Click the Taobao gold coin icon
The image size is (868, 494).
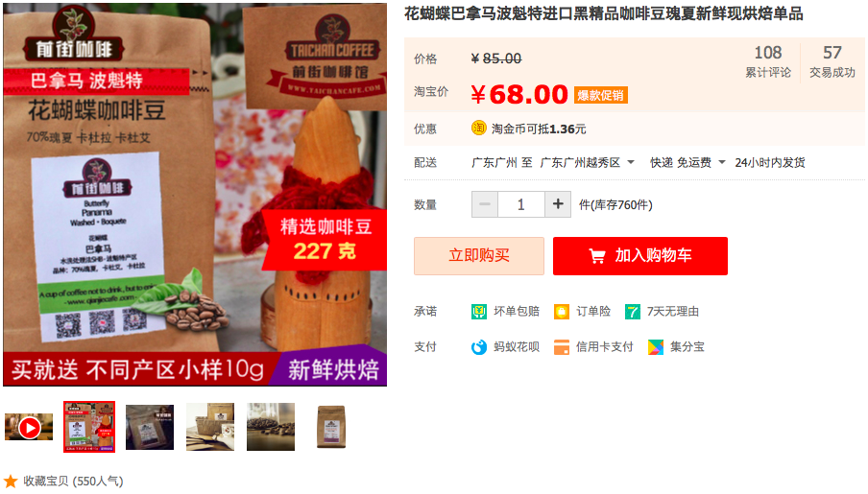[x=479, y=129]
